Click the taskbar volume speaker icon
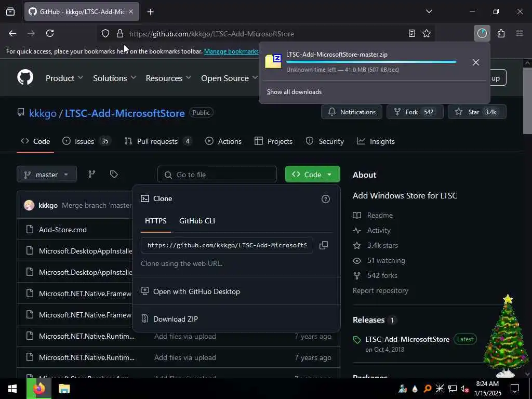 [x=464, y=389]
